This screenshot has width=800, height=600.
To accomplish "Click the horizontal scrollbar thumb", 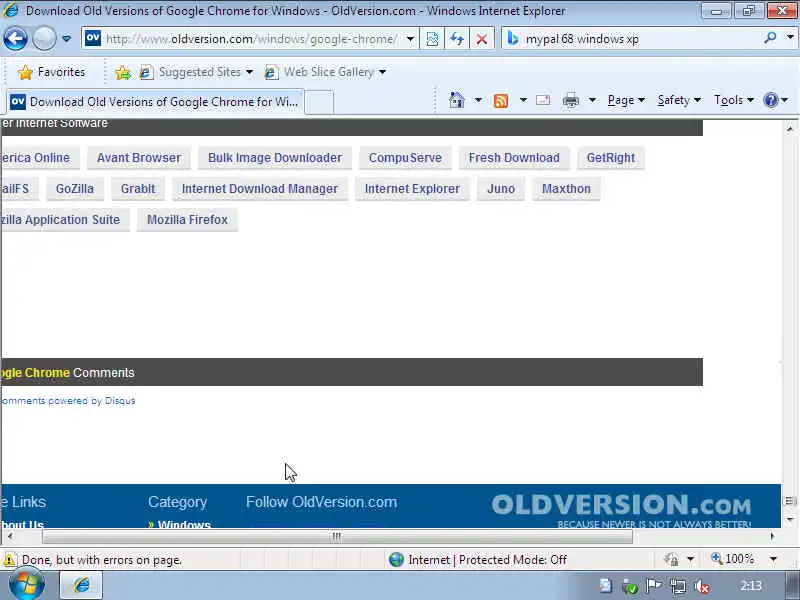I will point(337,536).
